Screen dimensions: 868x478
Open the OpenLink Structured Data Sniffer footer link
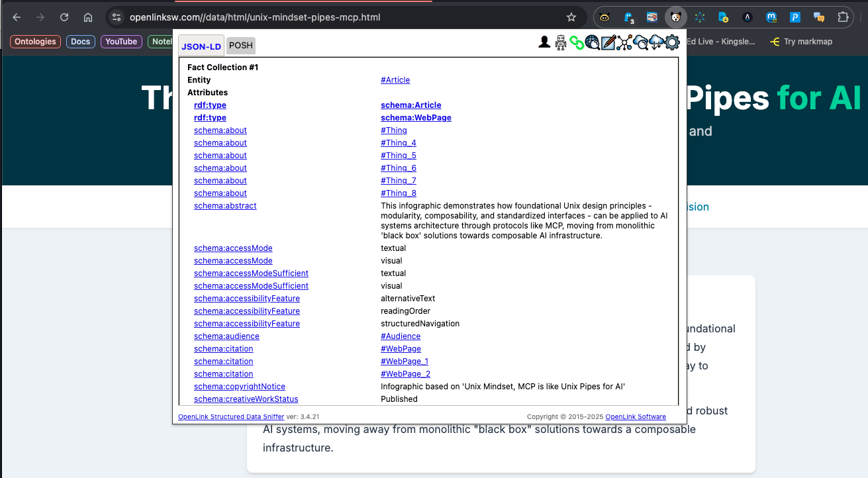point(231,416)
